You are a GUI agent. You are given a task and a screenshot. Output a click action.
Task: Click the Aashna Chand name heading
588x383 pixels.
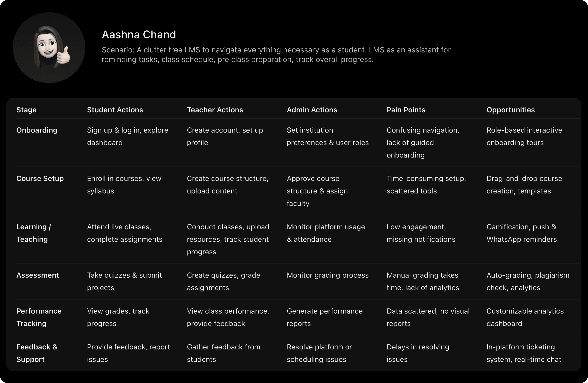pos(139,35)
